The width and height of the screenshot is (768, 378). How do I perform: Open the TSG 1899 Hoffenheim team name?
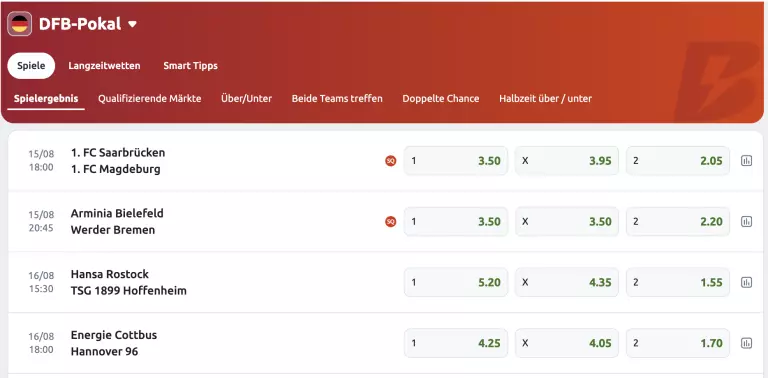pyautogui.click(x=129, y=290)
